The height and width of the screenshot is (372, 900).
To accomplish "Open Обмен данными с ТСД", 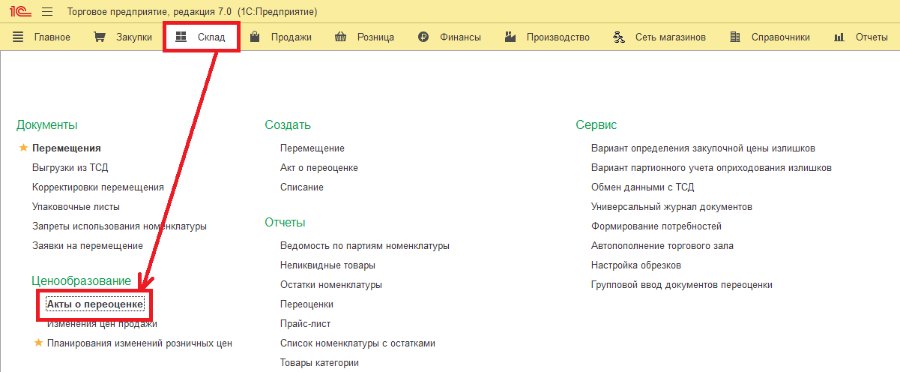I will click(x=643, y=187).
